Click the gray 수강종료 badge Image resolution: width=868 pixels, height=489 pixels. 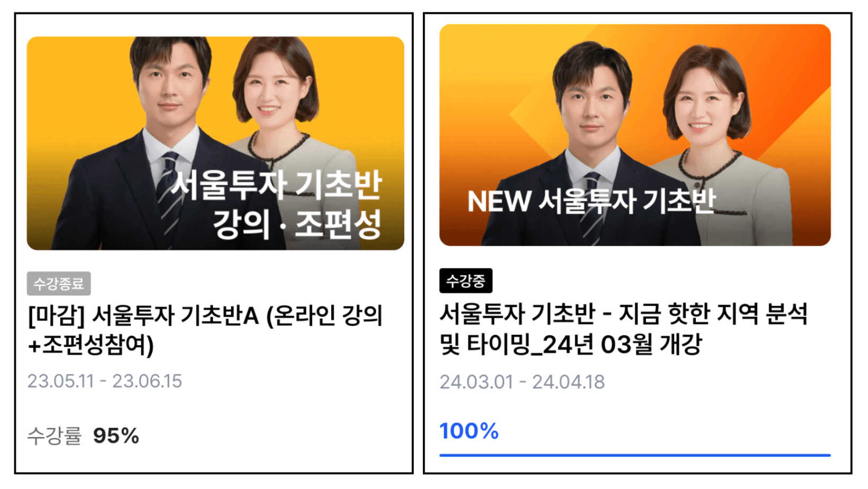click(x=59, y=284)
